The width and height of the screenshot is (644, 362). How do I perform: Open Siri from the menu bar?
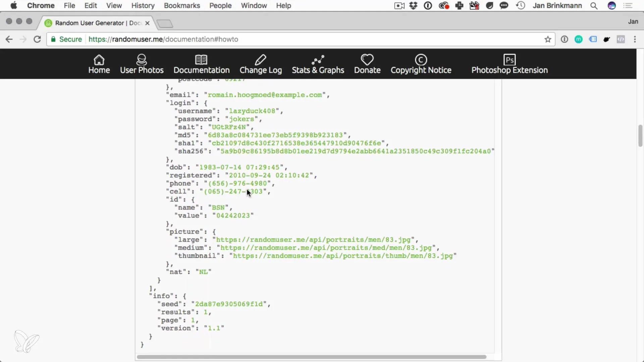[612, 6]
